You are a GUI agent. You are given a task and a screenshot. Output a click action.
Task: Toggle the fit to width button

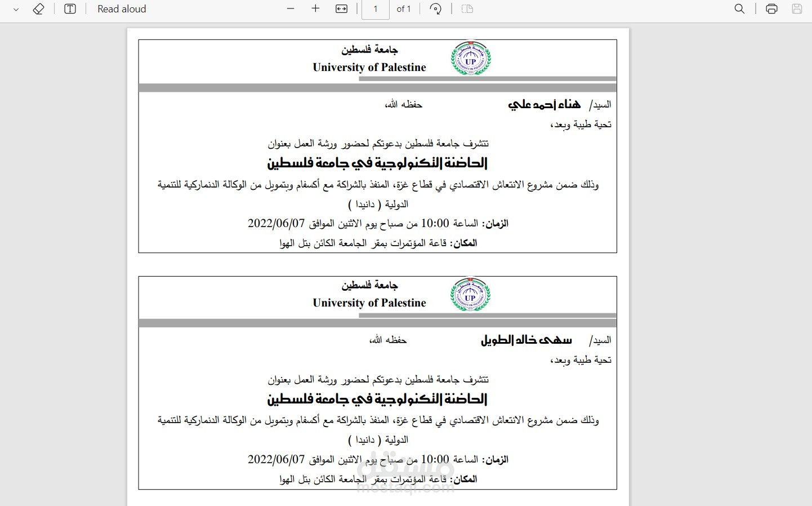click(x=341, y=9)
